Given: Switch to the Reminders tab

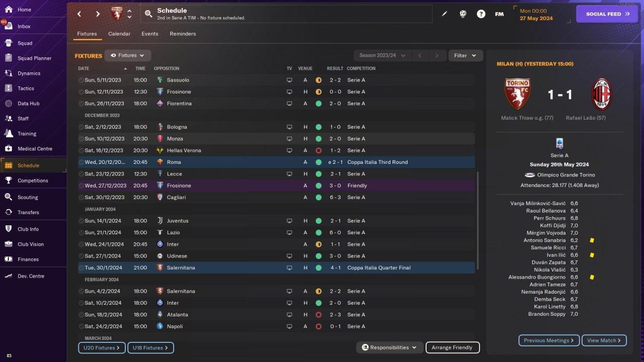Looking at the screenshot, I should click(x=183, y=34).
